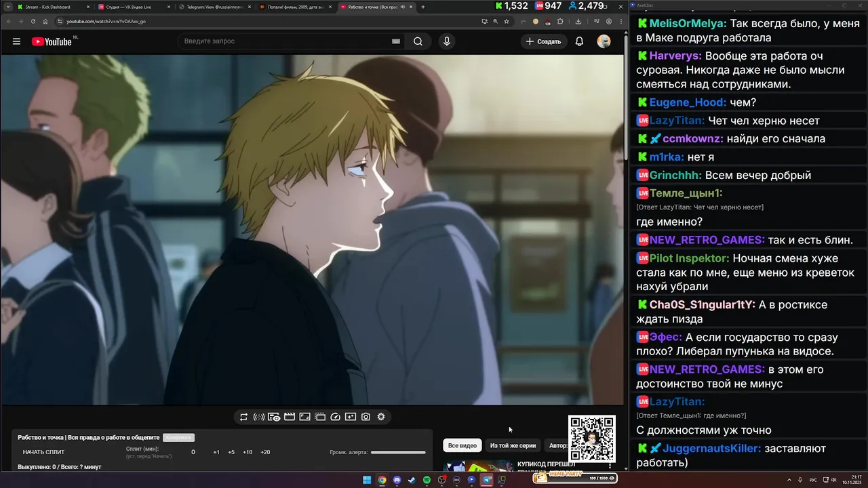The width and height of the screenshot is (868, 488).
Task: Click the LIVE viewer counter showing 947
Action: [x=548, y=5]
